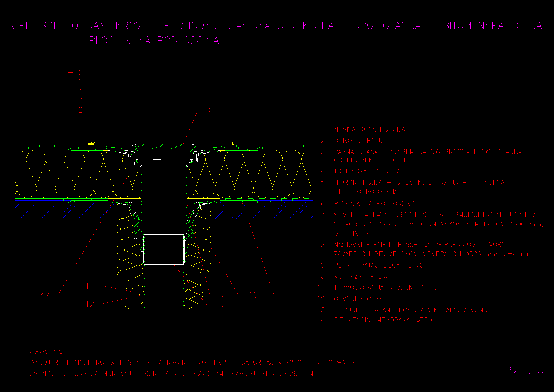Select layer marker "1" on the vertical red scale
The height and width of the screenshot is (392, 554).
[81, 119]
